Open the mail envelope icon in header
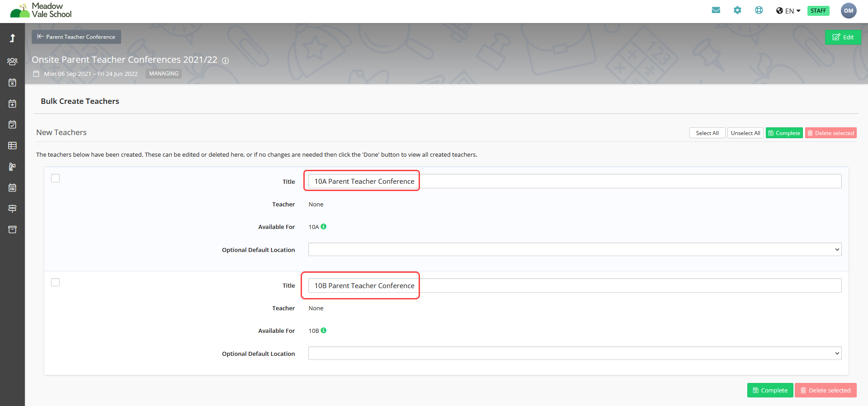868x406 pixels. tap(716, 10)
